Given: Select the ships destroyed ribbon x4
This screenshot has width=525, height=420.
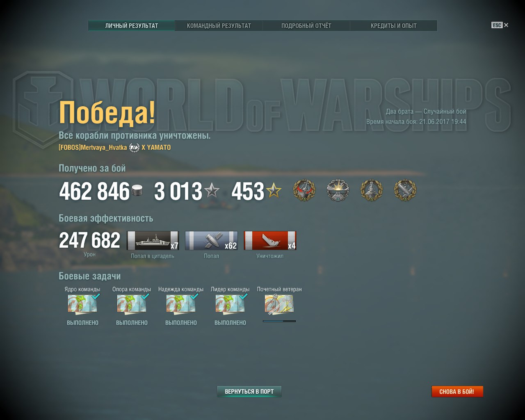Looking at the screenshot, I should point(270,241).
